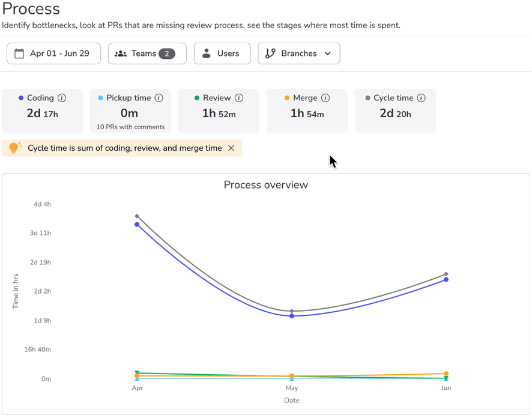Click the Coding data point for May
The height and width of the screenshot is (418, 532).
point(292,316)
